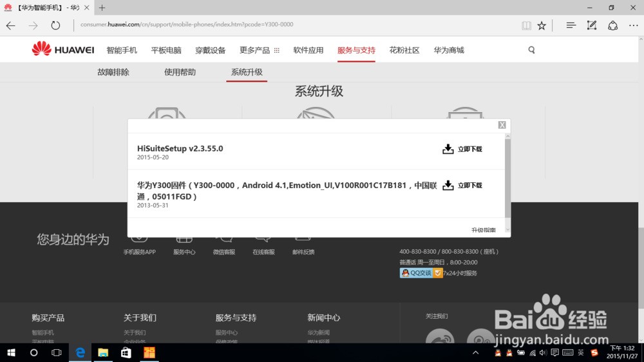Screen dimensions: 644x362
Task: Click the Edge icon on taskbar
Action: pos(80,352)
